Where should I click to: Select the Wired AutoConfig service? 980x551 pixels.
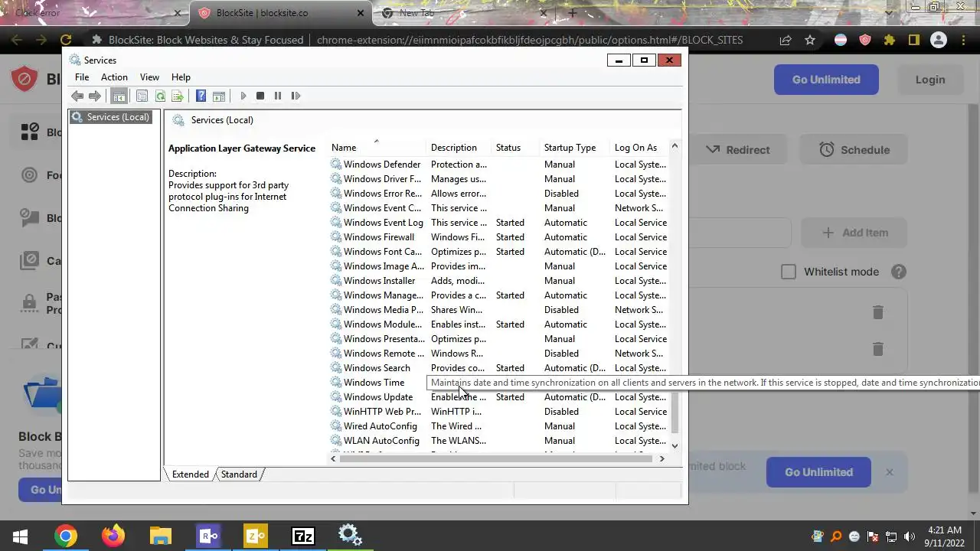point(498,426)
